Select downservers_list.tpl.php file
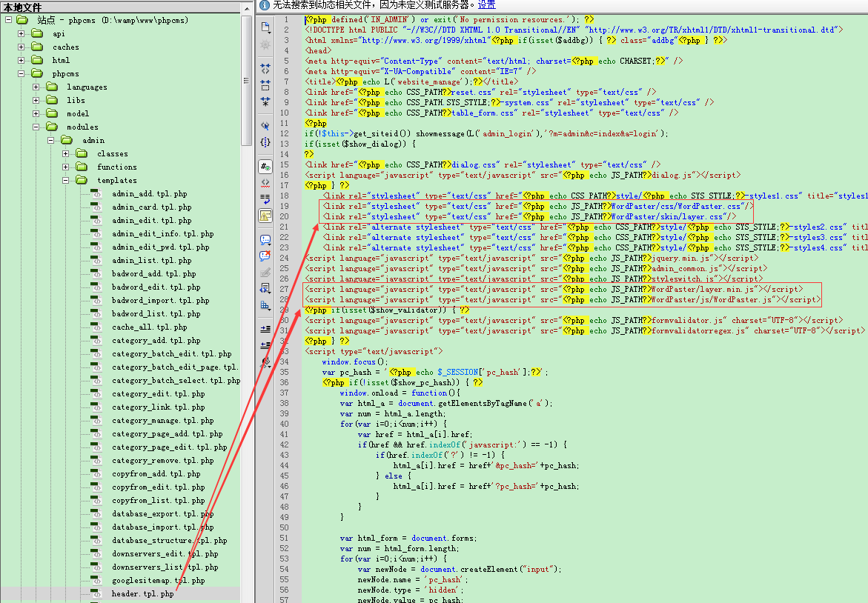 tap(165, 567)
